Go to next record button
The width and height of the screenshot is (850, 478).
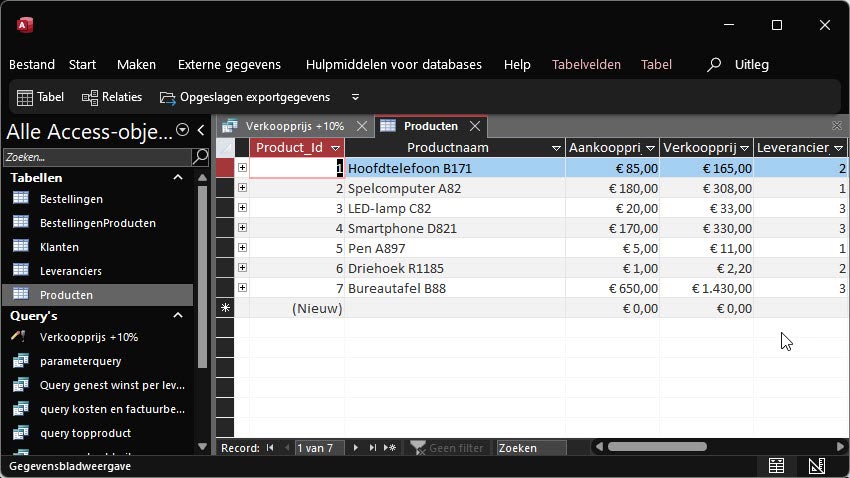coord(356,448)
